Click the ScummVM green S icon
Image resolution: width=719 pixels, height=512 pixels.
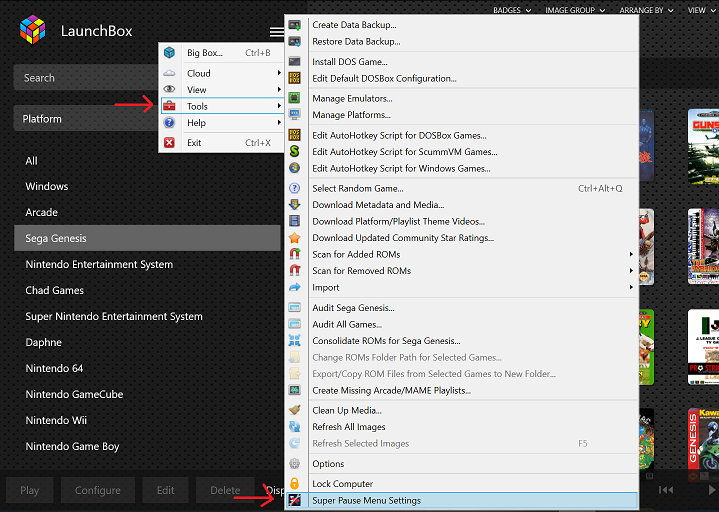(294, 151)
